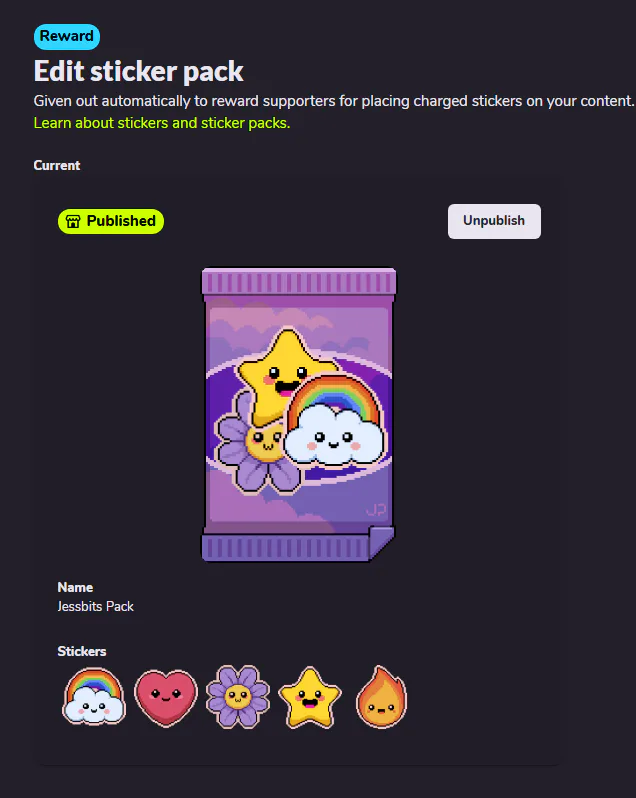The height and width of the screenshot is (798, 636).
Task: Click the shop icon in Published badge
Action: 73,221
